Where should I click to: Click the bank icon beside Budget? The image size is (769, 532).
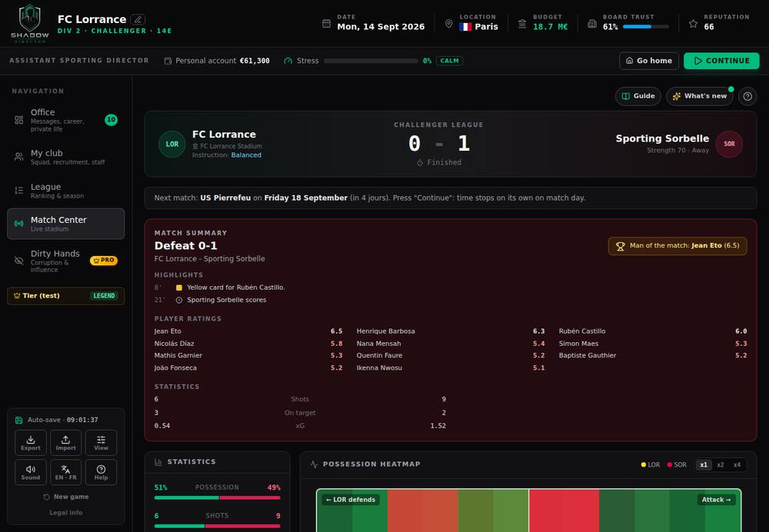click(x=522, y=24)
